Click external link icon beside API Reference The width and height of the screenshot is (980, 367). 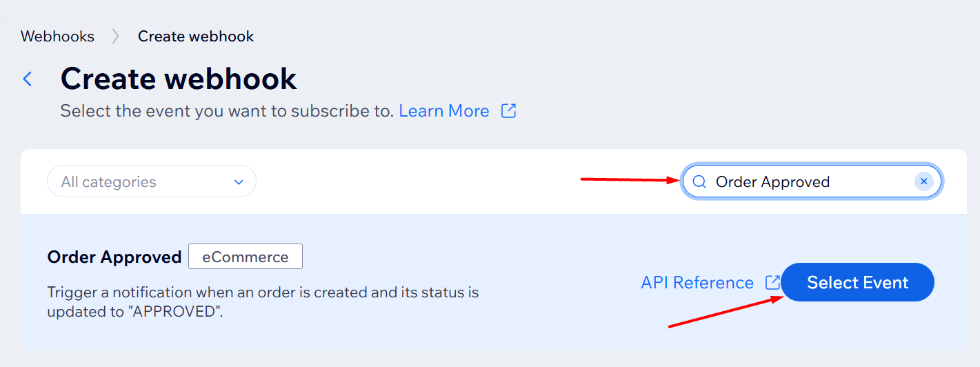(x=772, y=282)
